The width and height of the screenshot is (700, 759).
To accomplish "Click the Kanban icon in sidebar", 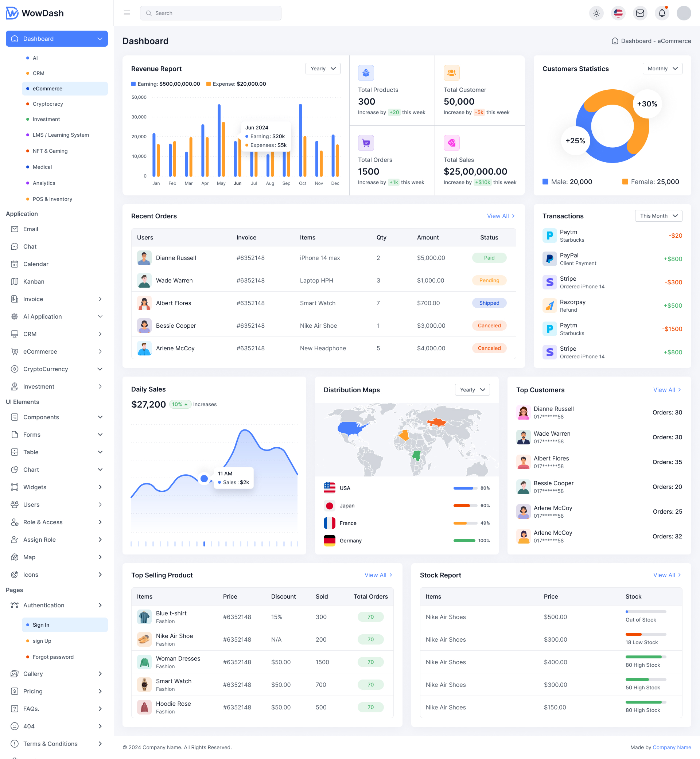I will (x=14, y=281).
